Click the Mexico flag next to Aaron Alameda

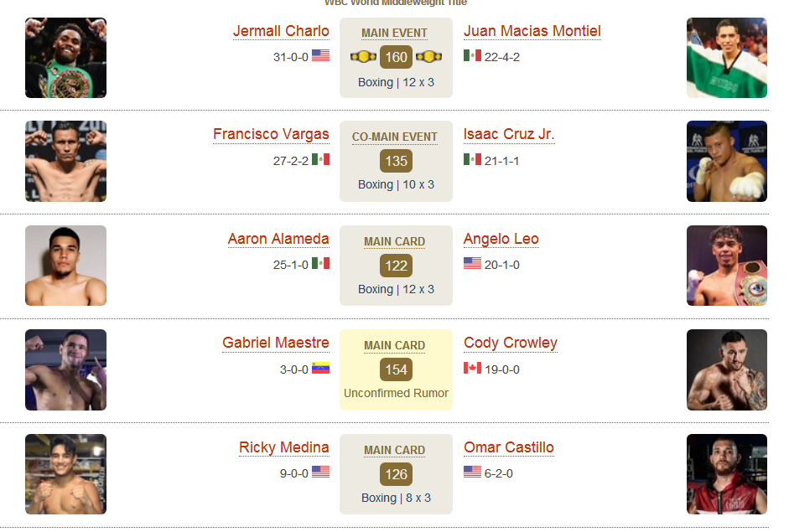point(320,263)
